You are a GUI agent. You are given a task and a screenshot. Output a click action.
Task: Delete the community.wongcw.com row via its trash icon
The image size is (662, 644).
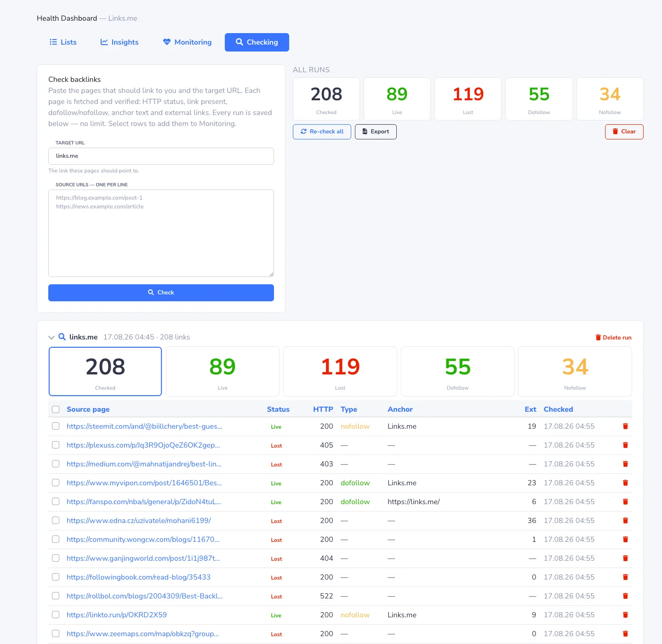pyautogui.click(x=625, y=540)
